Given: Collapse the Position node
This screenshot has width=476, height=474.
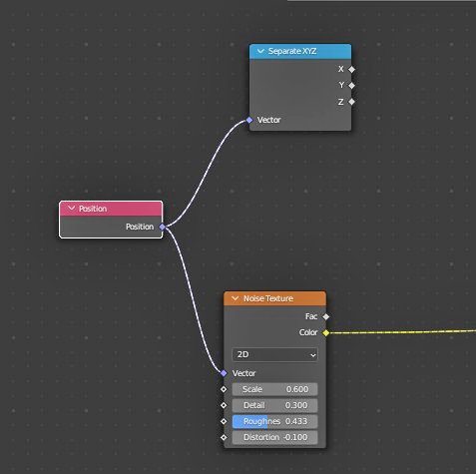Looking at the screenshot, I should [71, 209].
